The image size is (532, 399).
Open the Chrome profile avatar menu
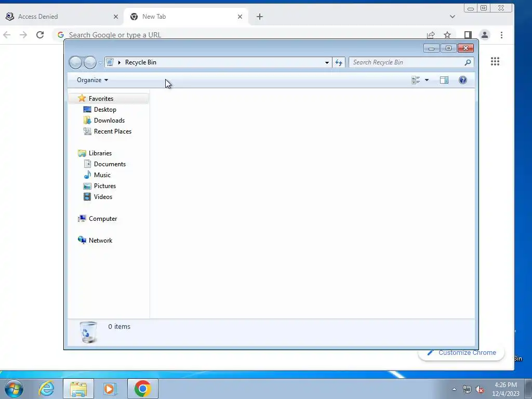click(485, 35)
